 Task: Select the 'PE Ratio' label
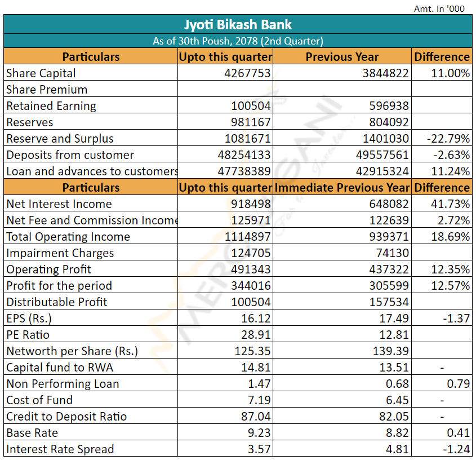[28, 335]
